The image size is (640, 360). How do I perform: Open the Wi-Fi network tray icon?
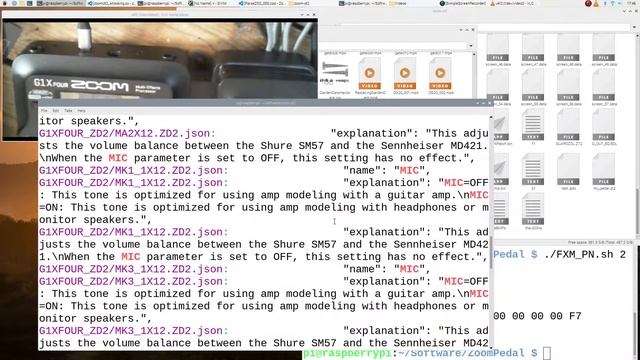click(x=612, y=3)
